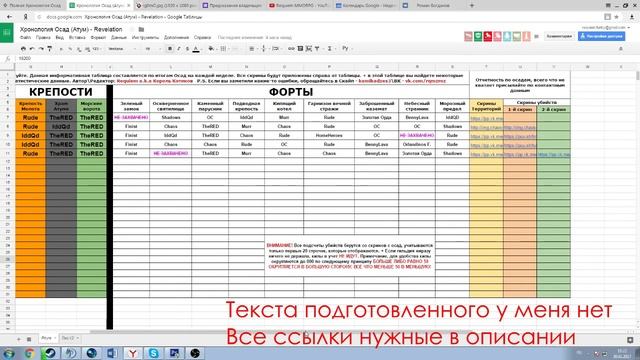Open the text color picker
Image resolution: width=640 pixels, height=360 pixels.
pos(196,49)
